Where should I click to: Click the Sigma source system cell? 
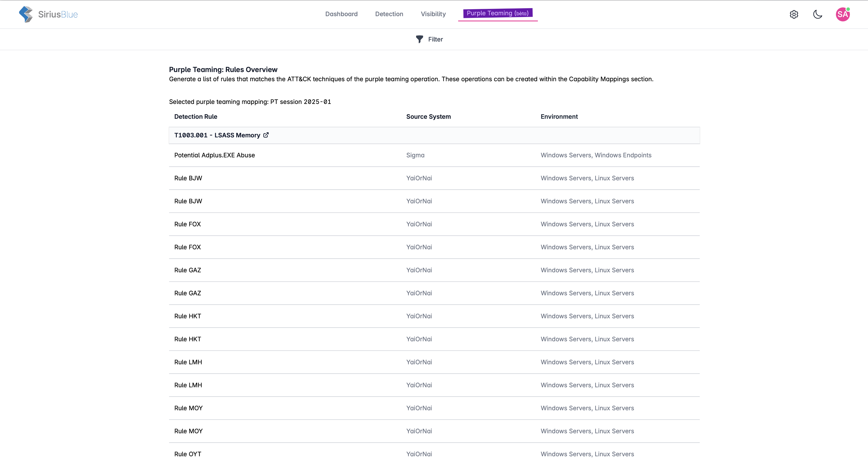click(x=415, y=155)
